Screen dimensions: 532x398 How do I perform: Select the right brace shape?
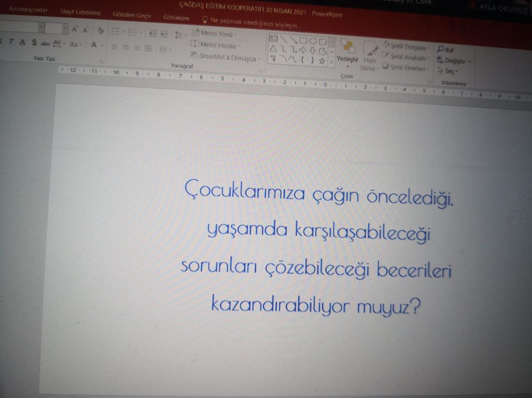coord(312,61)
